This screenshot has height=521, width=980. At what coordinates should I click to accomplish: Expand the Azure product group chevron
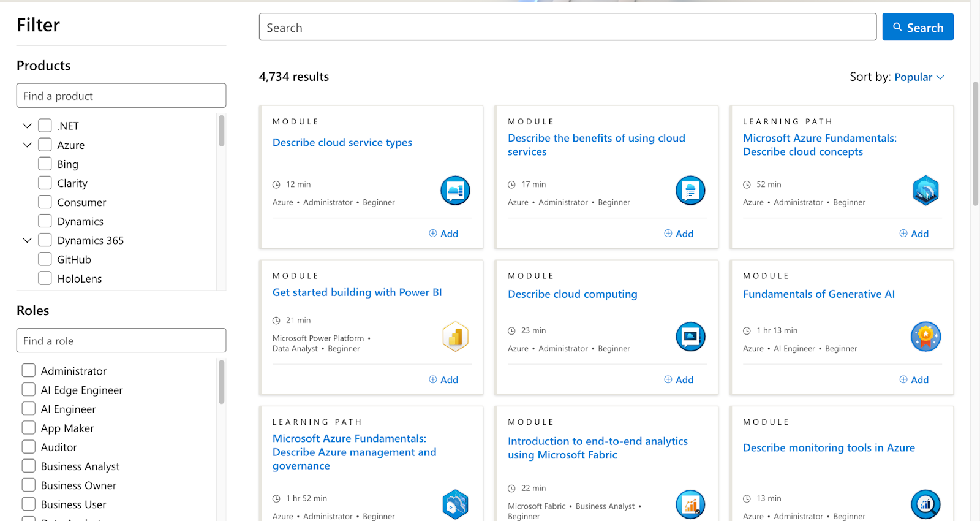[27, 145]
